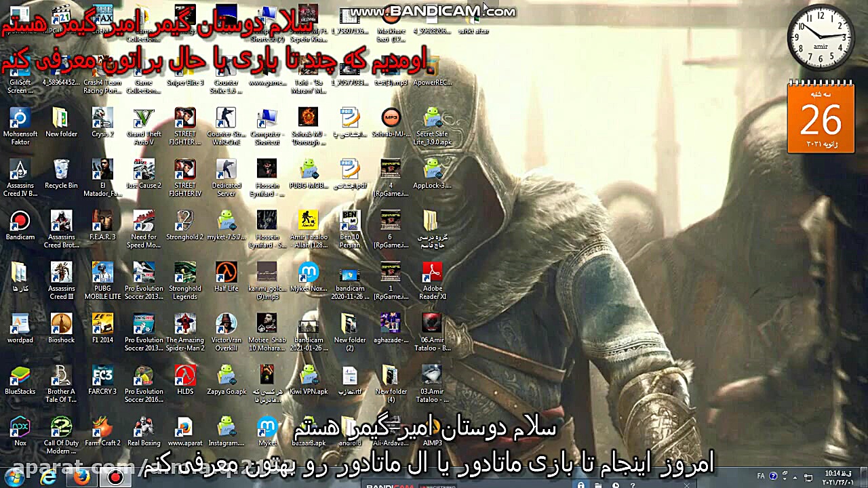Image resolution: width=868 pixels, height=488 pixels.
Task: Open the HLDS shortcut
Action: [185, 380]
